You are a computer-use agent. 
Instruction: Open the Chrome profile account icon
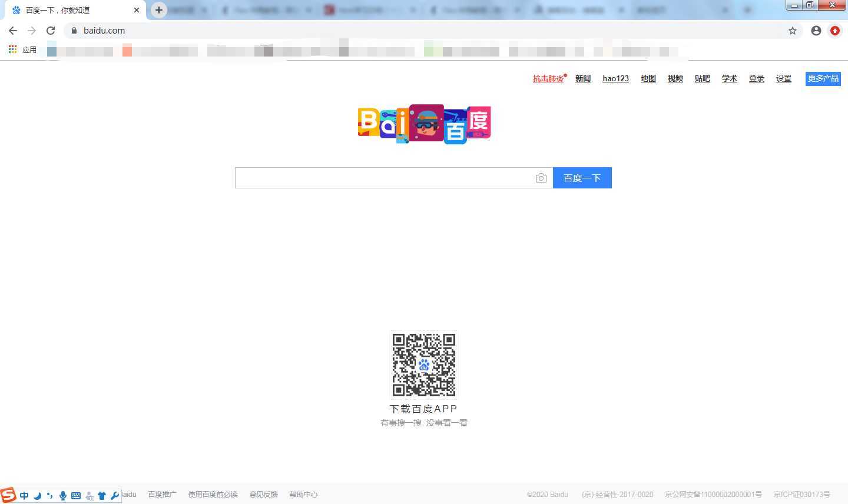tap(816, 31)
